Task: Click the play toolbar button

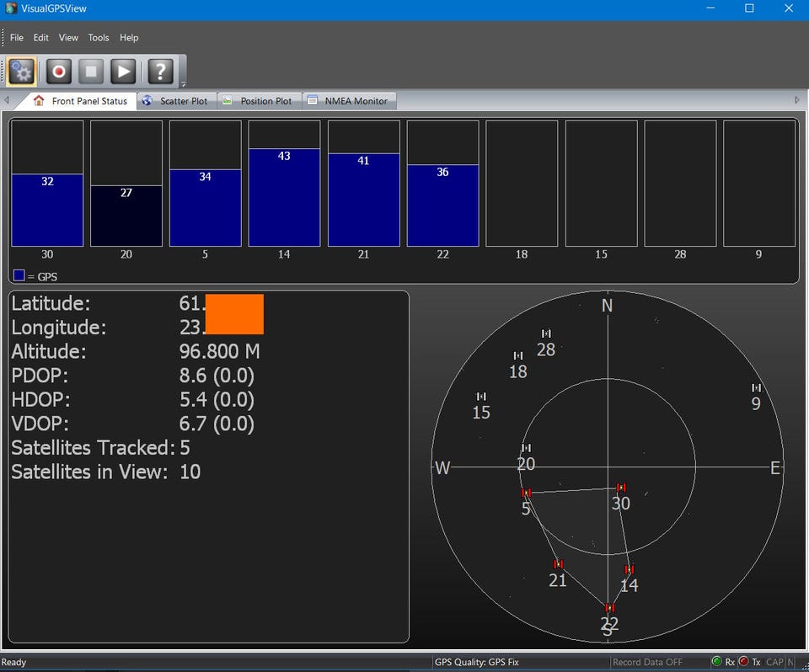Action: [123, 71]
